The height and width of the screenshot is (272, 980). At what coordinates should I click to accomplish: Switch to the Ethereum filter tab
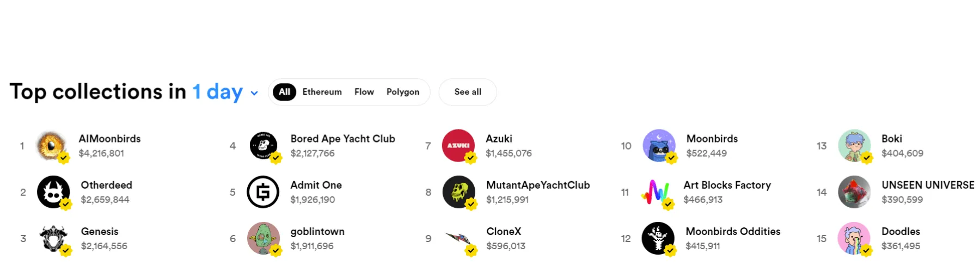pos(322,92)
